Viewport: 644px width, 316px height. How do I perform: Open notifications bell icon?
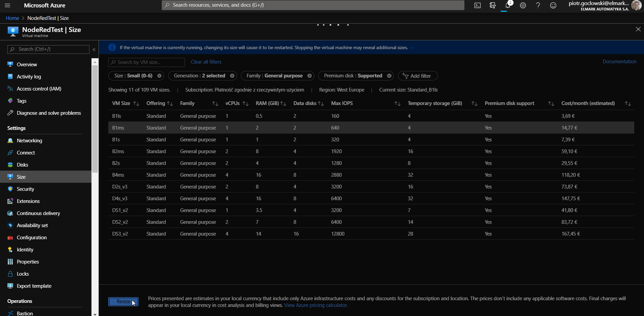[508, 5]
